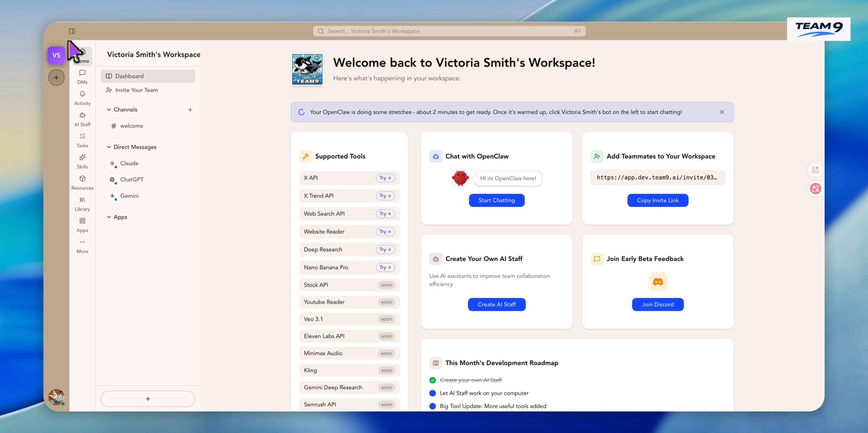Click Create AI Staff button
This screenshot has width=868, height=433.
496,305
